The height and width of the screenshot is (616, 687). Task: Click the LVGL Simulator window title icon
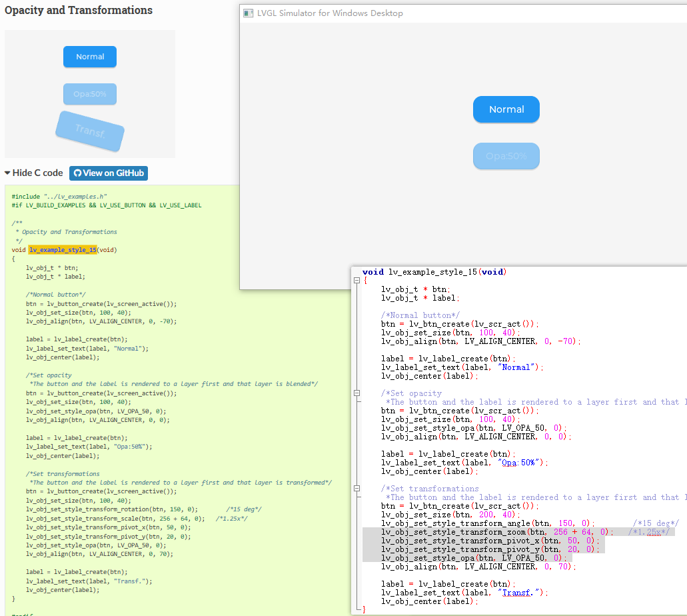pyautogui.click(x=248, y=13)
